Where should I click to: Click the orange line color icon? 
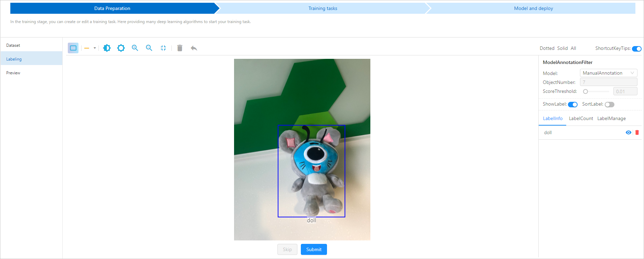point(87,48)
